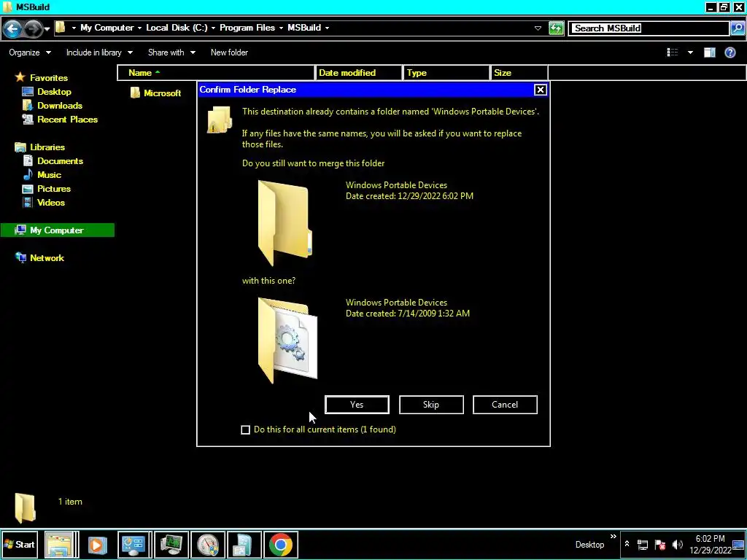Sort by the Type column header
The height and width of the screenshot is (560, 747).
[x=446, y=73]
